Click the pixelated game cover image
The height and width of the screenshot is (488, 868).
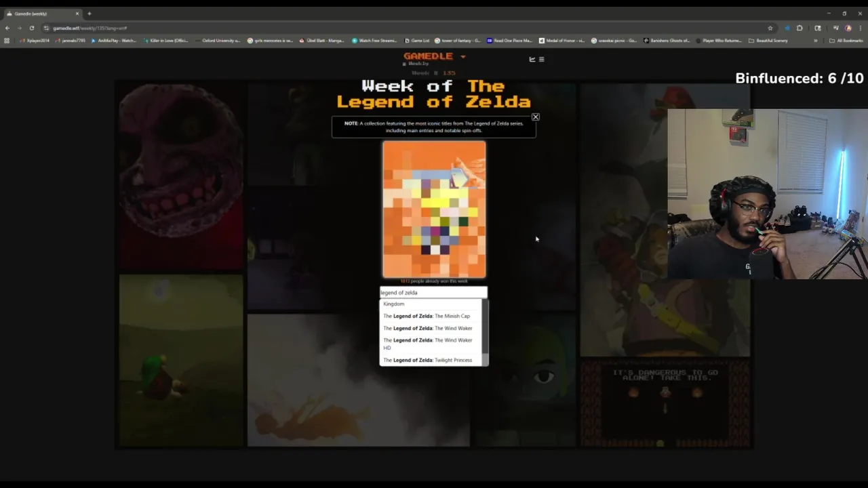(x=434, y=209)
